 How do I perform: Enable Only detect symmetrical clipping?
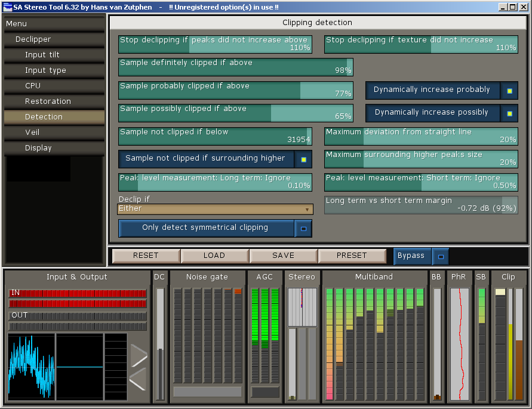click(x=303, y=229)
